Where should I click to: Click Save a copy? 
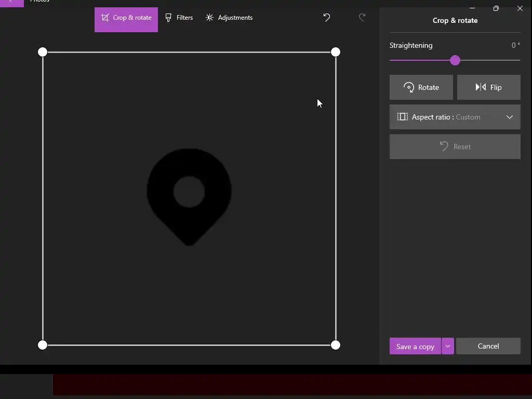(415, 346)
